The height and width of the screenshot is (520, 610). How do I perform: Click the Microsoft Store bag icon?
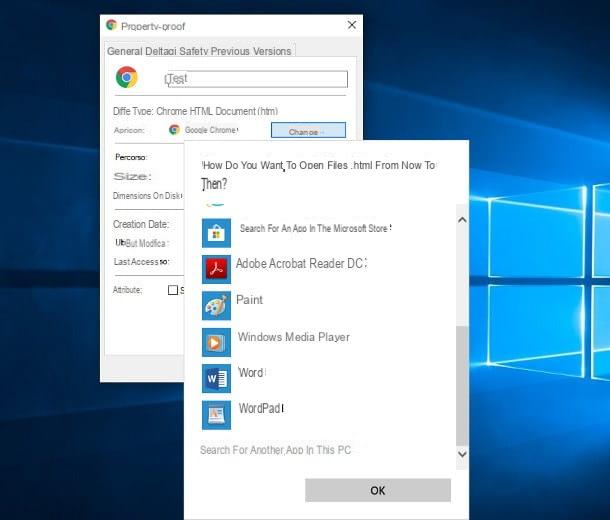pos(216,233)
